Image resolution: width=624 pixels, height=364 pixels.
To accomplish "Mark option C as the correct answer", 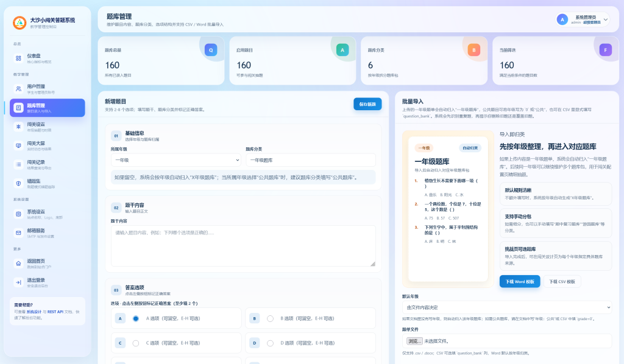I will [x=136, y=343].
